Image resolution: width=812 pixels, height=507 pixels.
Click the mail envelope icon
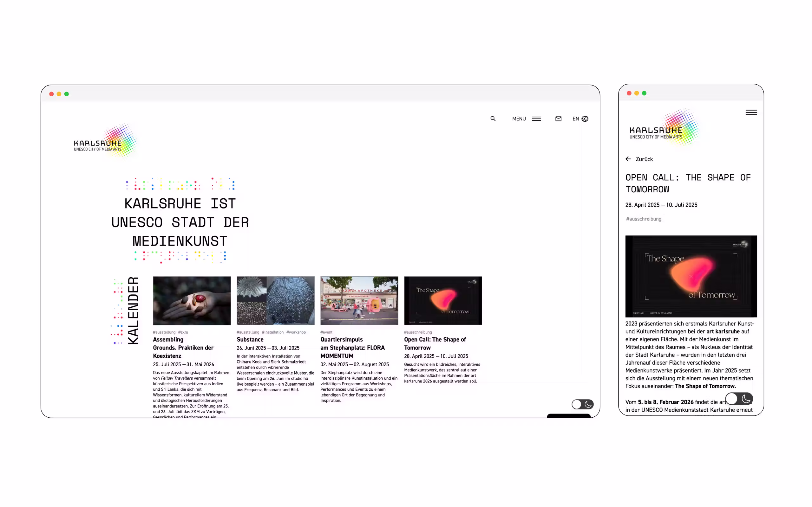tap(558, 119)
